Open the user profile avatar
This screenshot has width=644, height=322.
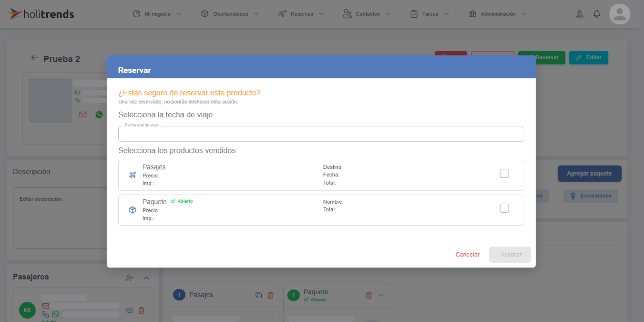pyautogui.click(x=619, y=14)
